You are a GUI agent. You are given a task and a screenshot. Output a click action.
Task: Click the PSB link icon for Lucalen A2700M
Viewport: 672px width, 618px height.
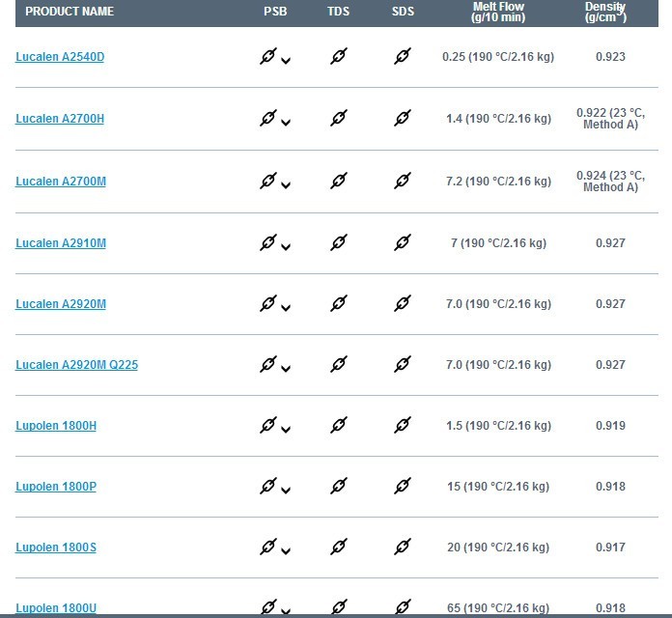tap(268, 181)
